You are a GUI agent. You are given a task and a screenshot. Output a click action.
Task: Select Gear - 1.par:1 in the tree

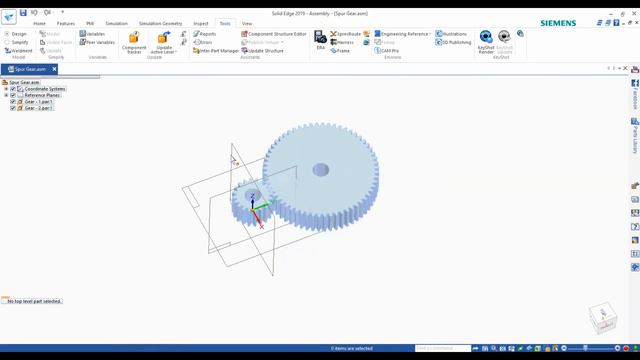coord(38,102)
